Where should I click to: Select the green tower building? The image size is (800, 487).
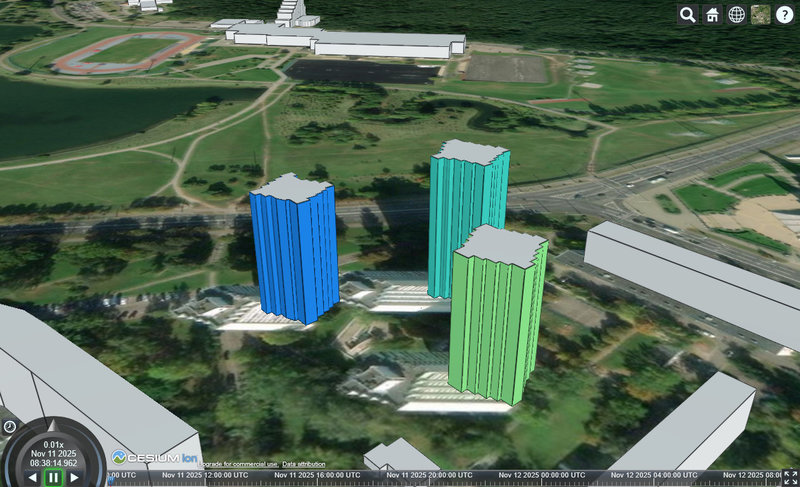coord(495,320)
